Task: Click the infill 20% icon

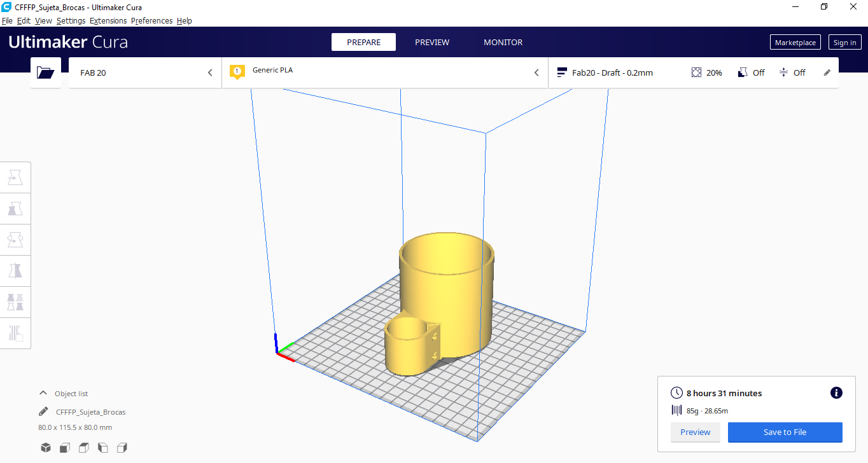Action: click(696, 73)
